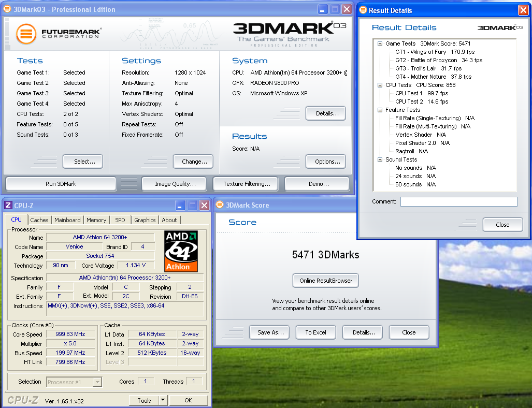Open the Image Quality dialog
The width and height of the screenshot is (532, 408).
[175, 184]
